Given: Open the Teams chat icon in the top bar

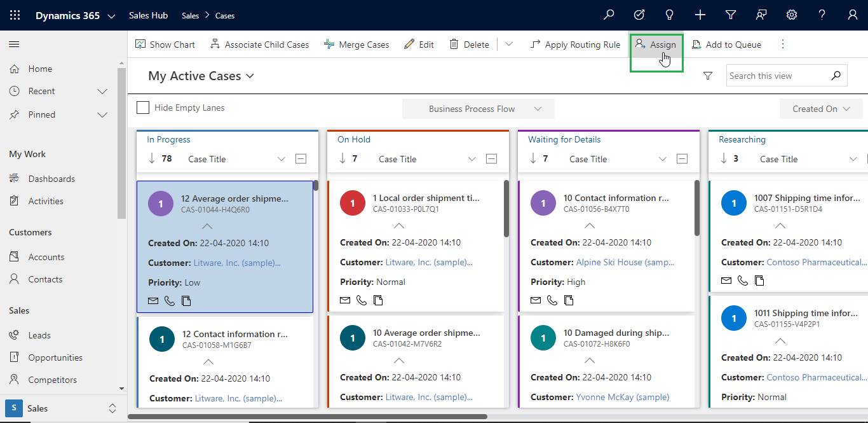Looking at the screenshot, I should click(x=761, y=15).
